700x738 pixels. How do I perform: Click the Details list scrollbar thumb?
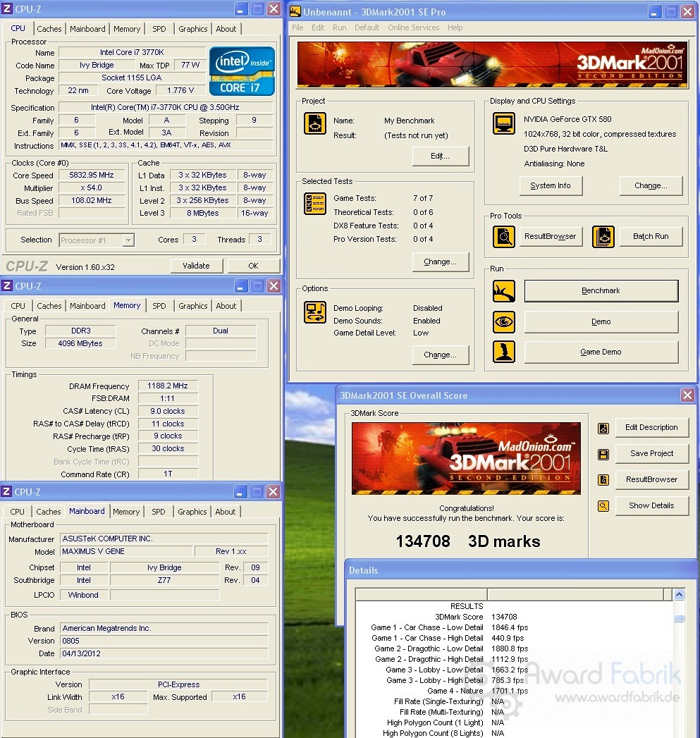tap(679, 618)
